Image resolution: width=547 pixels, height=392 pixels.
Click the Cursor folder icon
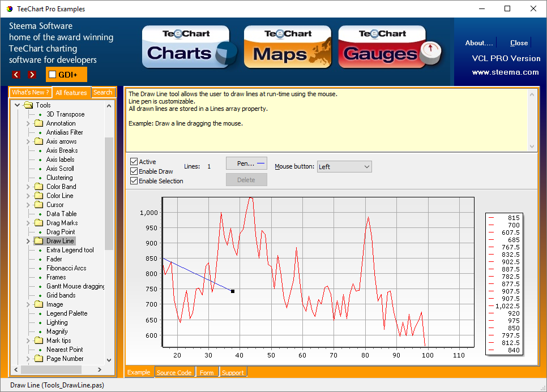[x=39, y=205]
